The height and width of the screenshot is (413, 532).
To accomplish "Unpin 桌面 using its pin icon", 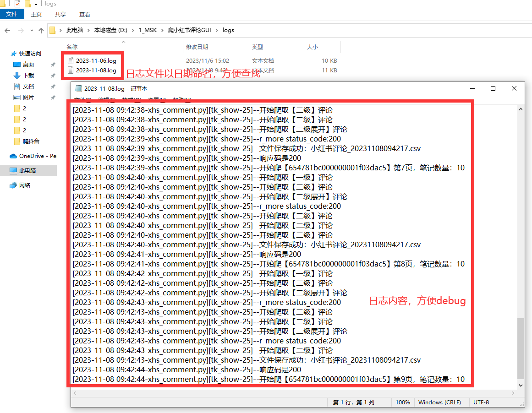I will pyautogui.click(x=53, y=65).
